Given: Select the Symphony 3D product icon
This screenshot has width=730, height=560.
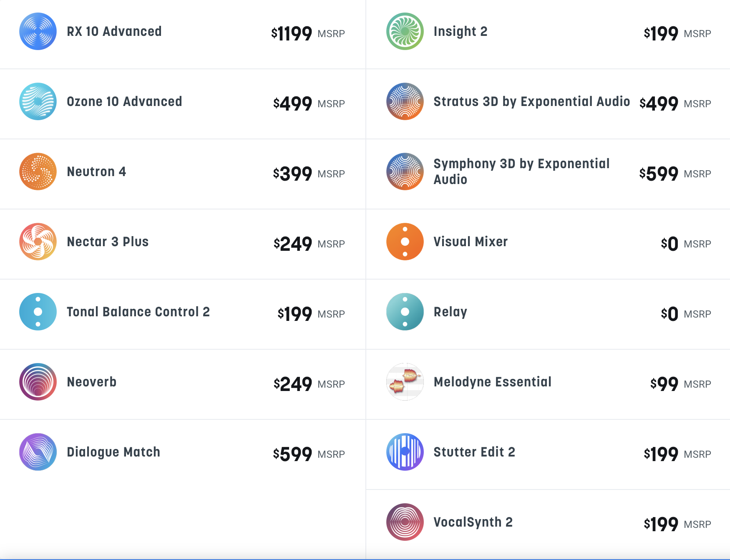Looking at the screenshot, I should [405, 172].
